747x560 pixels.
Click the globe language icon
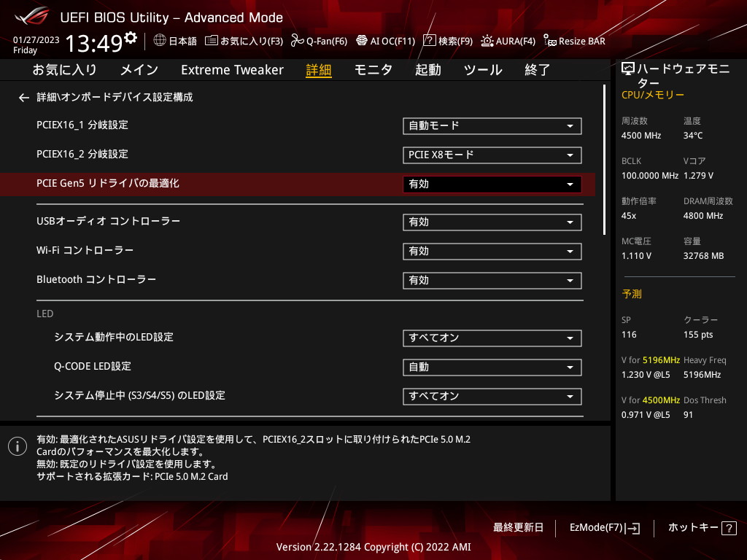(160, 40)
